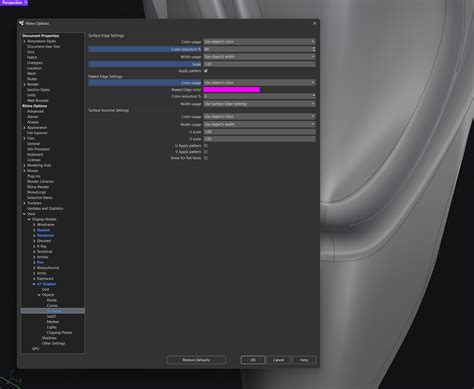
Task: Open the Linetypes page
Action: [35, 63]
